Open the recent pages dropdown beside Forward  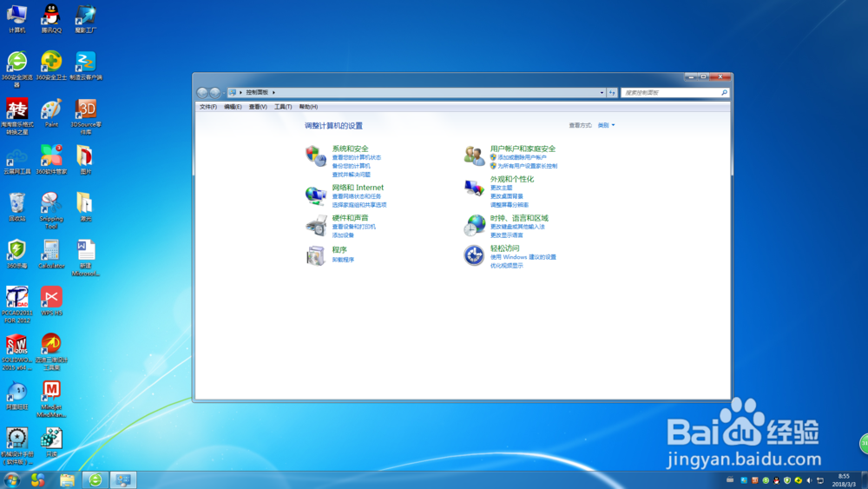(x=224, y=92)
